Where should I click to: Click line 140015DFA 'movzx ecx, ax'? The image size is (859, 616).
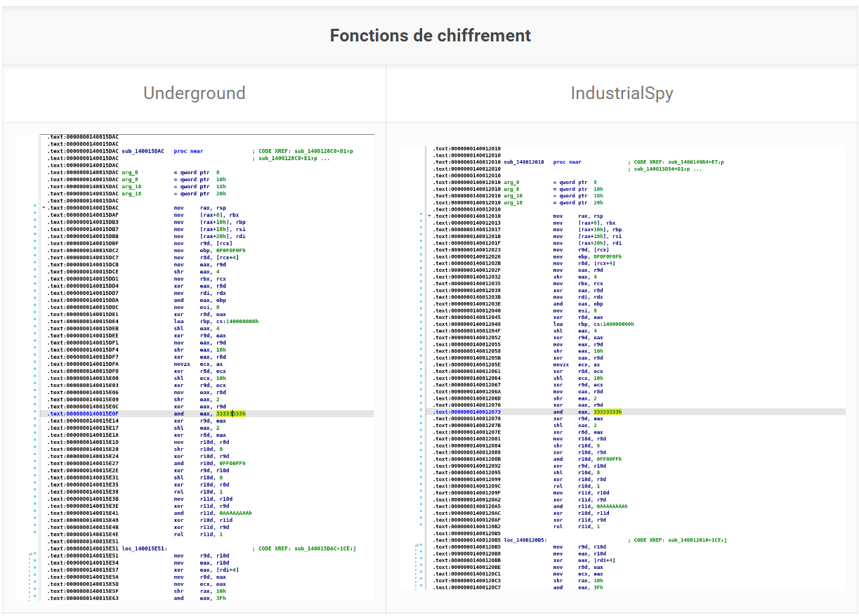pyautogui.click(x=137, y=364)
